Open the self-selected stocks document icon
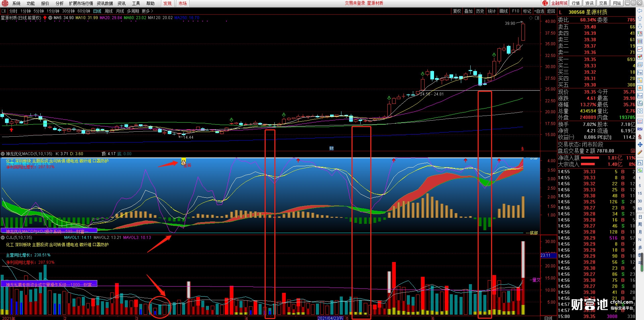The width and height of the screenshot is (644, 320). (640, 88)
